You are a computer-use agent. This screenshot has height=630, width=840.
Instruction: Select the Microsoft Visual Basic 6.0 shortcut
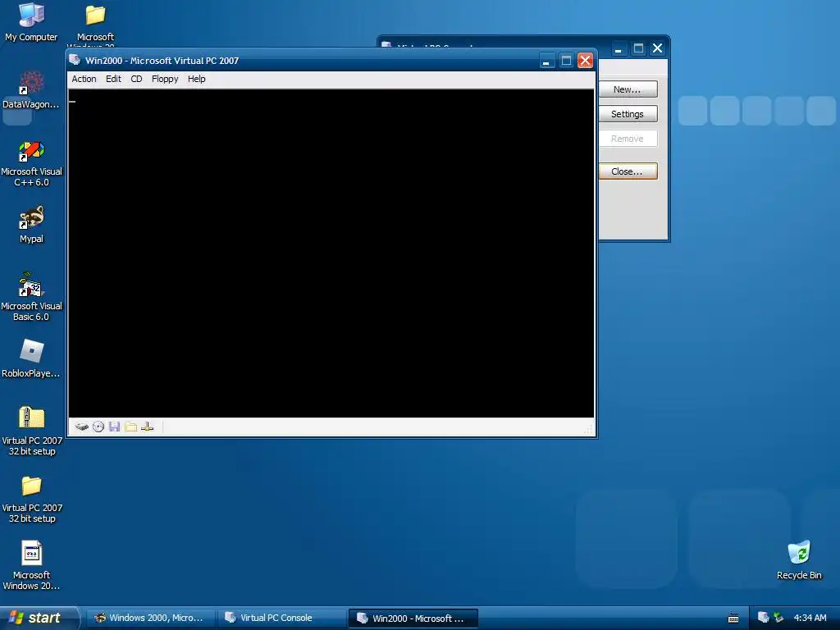pos(31,296)
